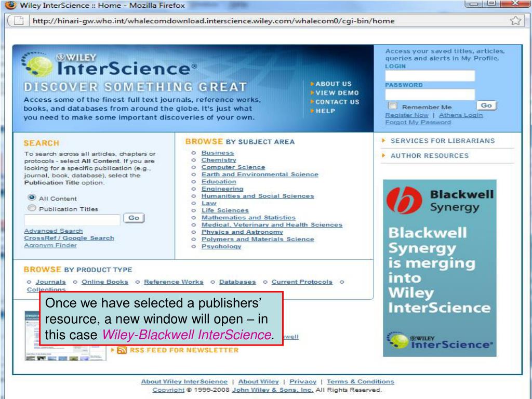Open Journals product type link
532x399 pixels.
click(51, 282)
